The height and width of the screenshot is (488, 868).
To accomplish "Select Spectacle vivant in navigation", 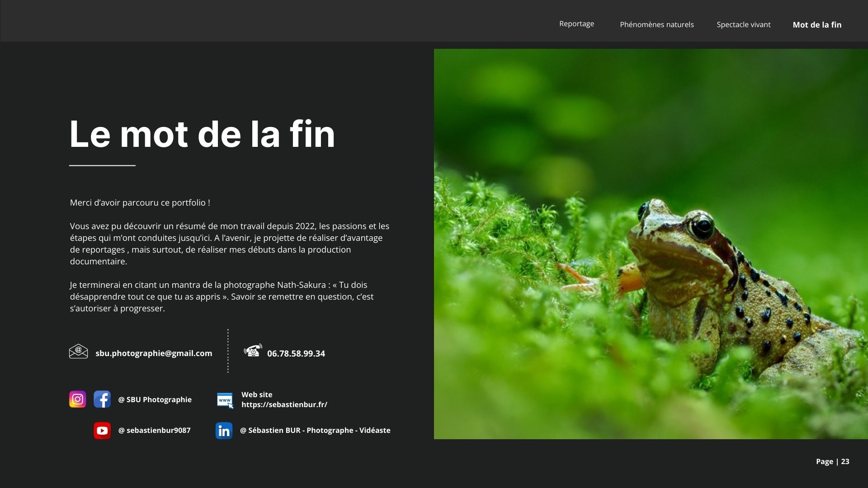I will coord(743,25).
